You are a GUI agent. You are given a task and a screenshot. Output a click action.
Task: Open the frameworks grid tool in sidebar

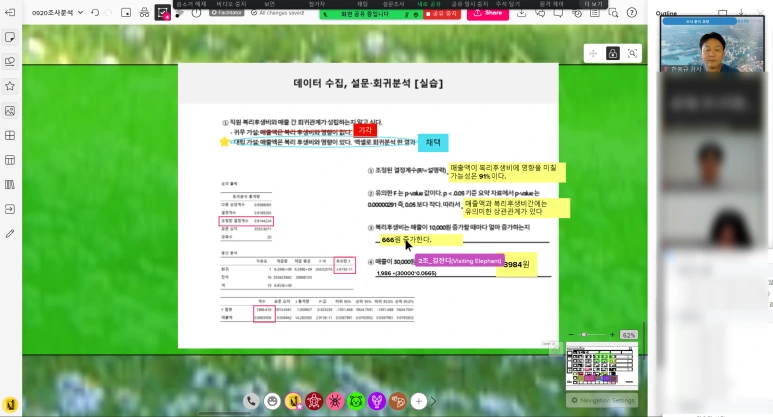coord(9,136)
